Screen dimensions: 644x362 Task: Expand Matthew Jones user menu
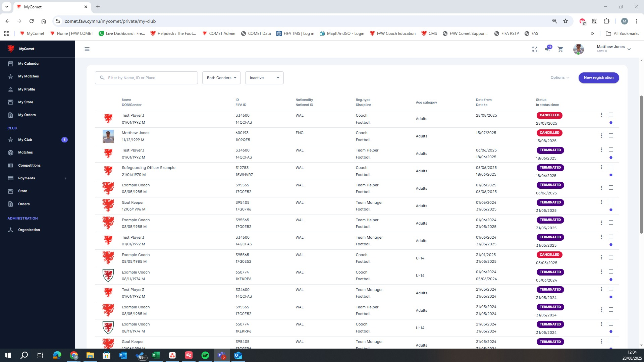(629, 49)
